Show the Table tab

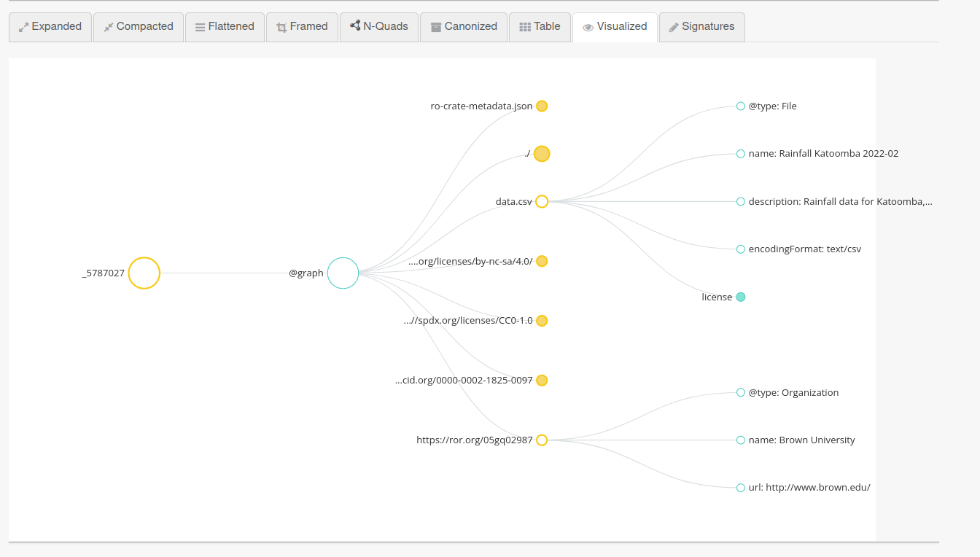coord(540,27)
